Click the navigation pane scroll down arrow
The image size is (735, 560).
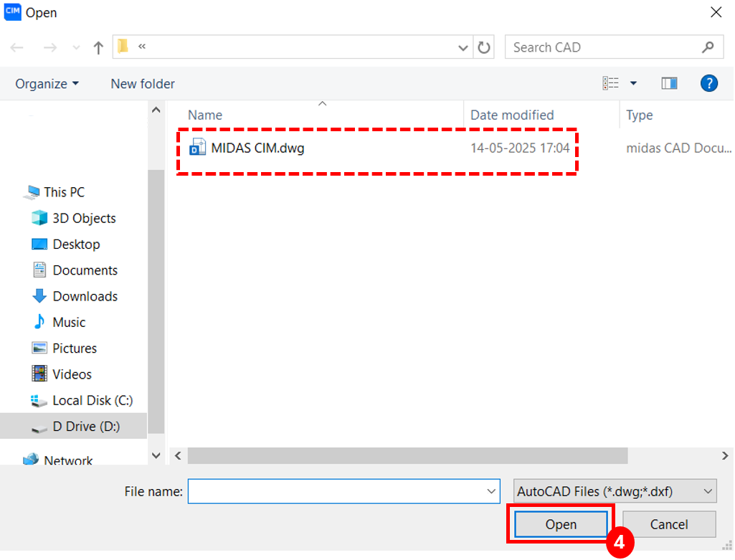[x=156, y=455]
